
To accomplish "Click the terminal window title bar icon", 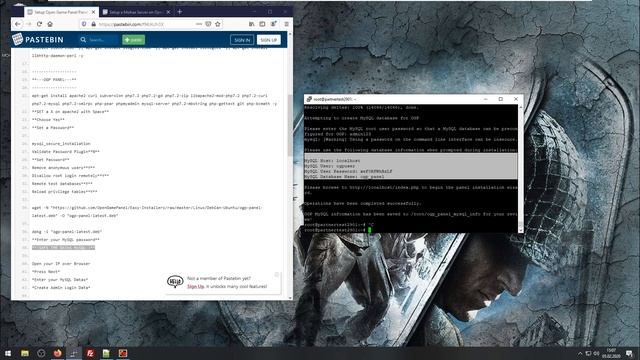I will click(309, 99).
